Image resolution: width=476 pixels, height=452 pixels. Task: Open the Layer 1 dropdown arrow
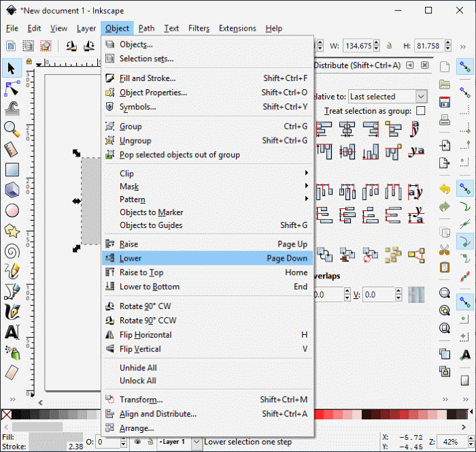pyautogui.click(x=197, y=441)
